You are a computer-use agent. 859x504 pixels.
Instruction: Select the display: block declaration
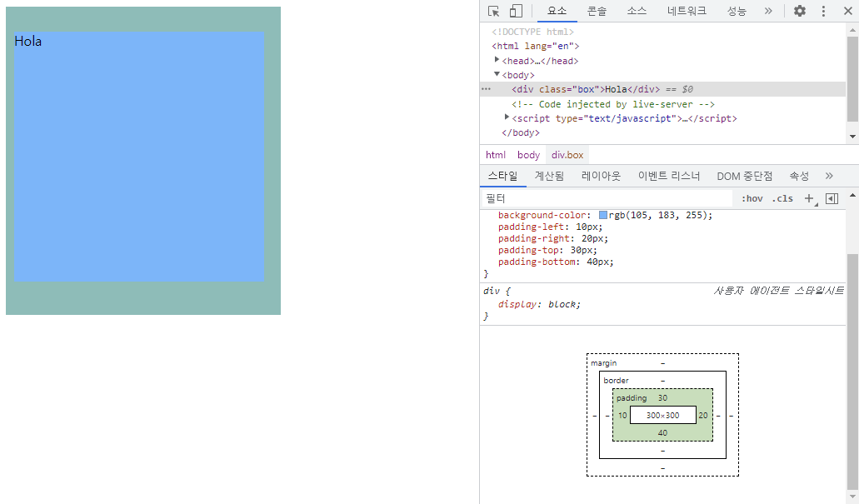(539, 304)
